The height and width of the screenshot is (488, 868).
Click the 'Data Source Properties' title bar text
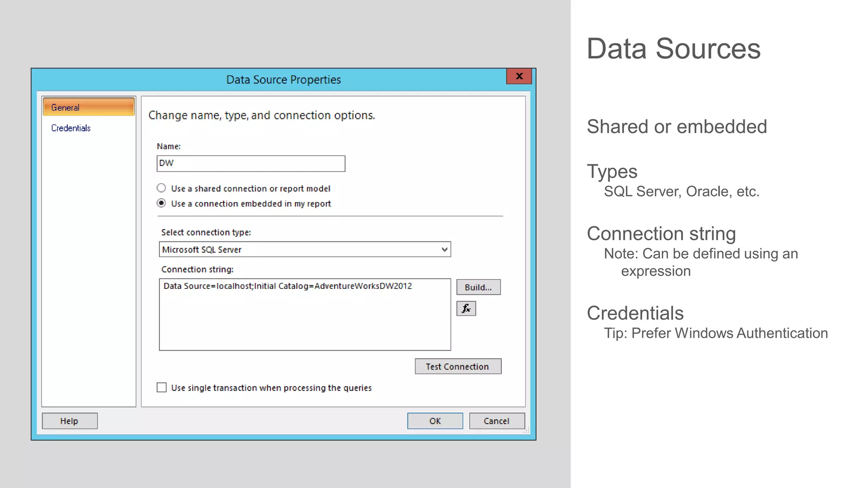click(284, 80)
